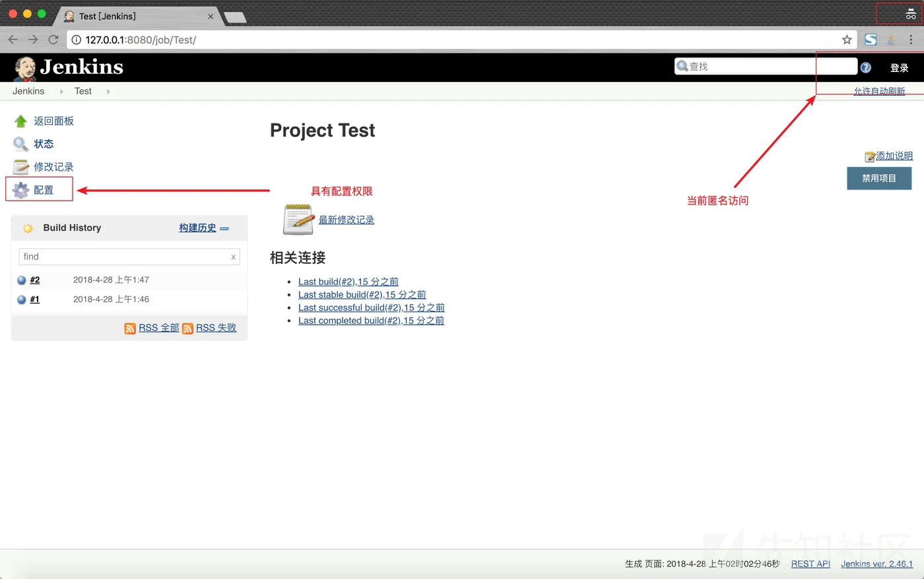The image size is (924, 579).
Task: Click the 允许自动刷新 link
Action: [879, 91]
